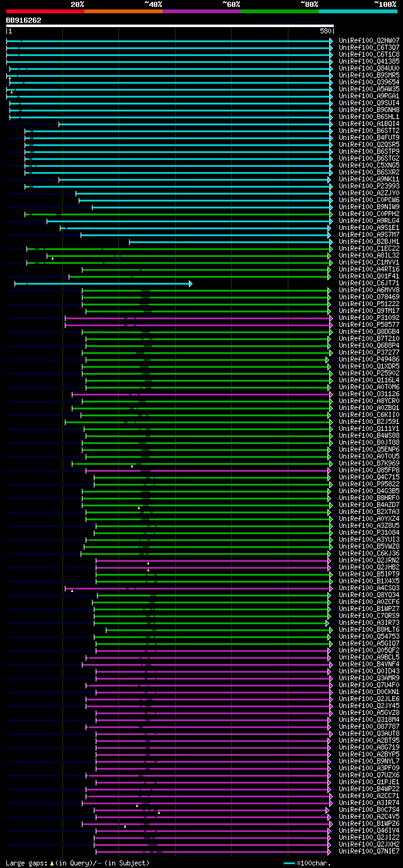Select the UniRef100_P49486 label
Viewport: 403px width, 868px height.
point(369,359)
